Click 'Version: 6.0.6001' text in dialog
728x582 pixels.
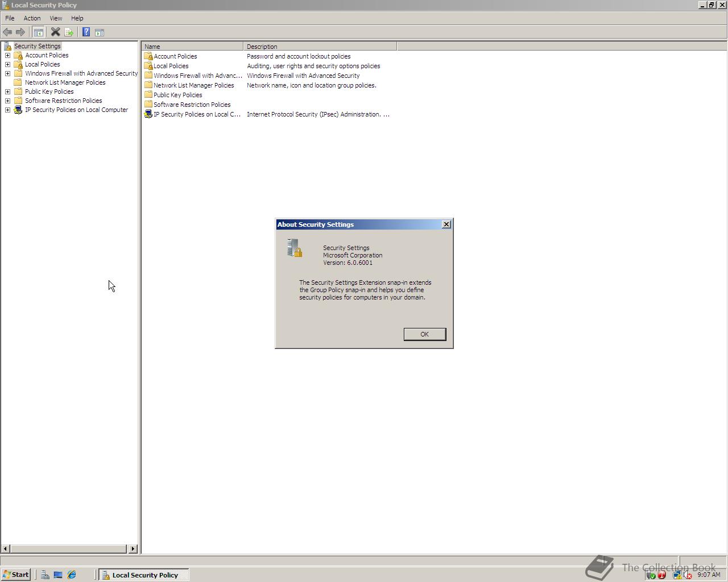pyautogui.click(x=348, y=263)
